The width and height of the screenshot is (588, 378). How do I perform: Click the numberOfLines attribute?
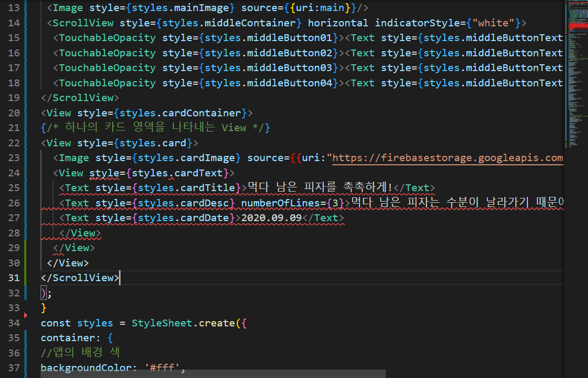pos(281,203)
